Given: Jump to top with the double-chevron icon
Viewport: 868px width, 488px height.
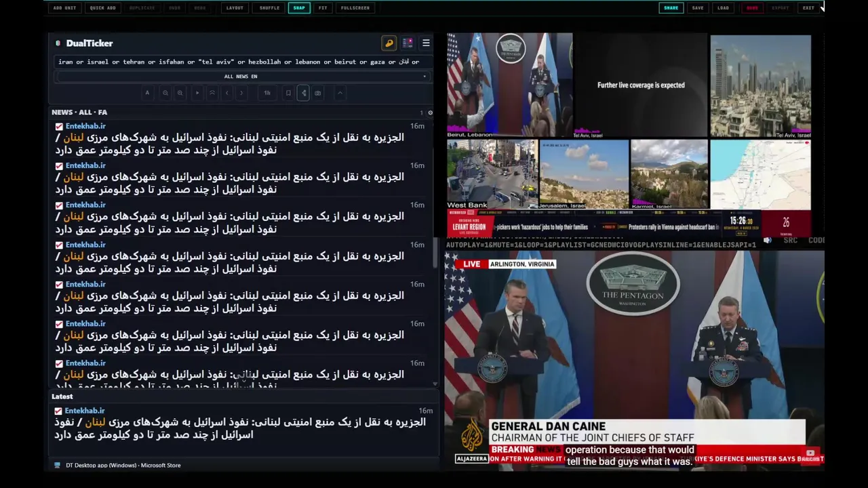Looking at the screenshot, I should (212, 93).
